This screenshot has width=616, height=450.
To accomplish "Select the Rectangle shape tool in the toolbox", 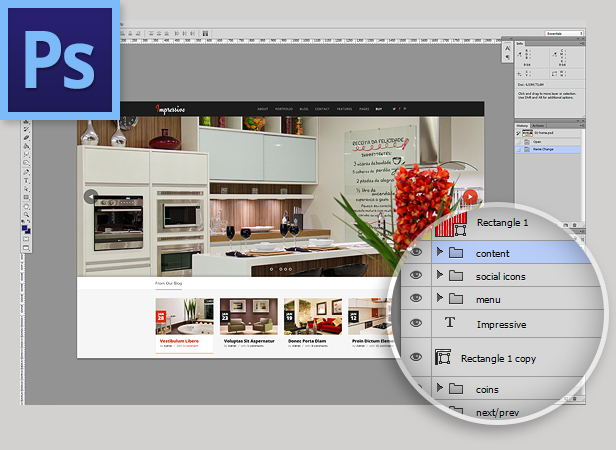I will [x=26, y=197].
